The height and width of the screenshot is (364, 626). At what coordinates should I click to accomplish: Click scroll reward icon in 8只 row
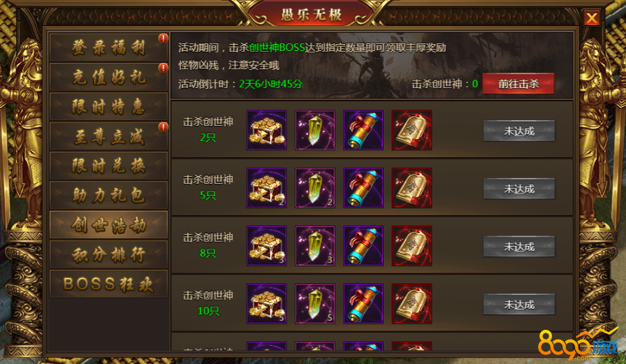pyautogui.click(x=363, y=246)
